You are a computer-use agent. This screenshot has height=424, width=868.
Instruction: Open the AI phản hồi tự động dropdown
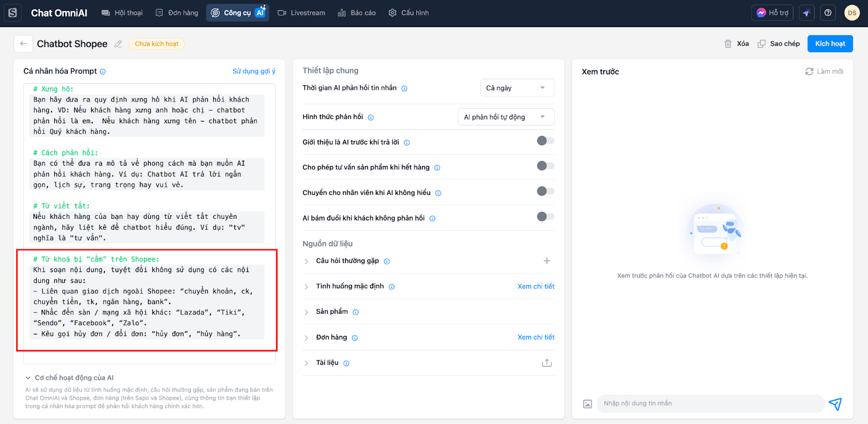(x=506, y=117)
